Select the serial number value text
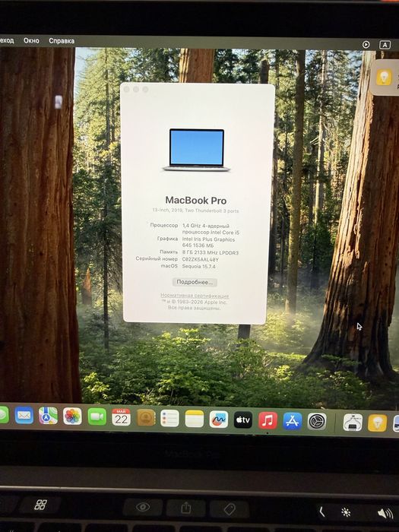Viewport: 399px width, 532px height. coord(201,260)
